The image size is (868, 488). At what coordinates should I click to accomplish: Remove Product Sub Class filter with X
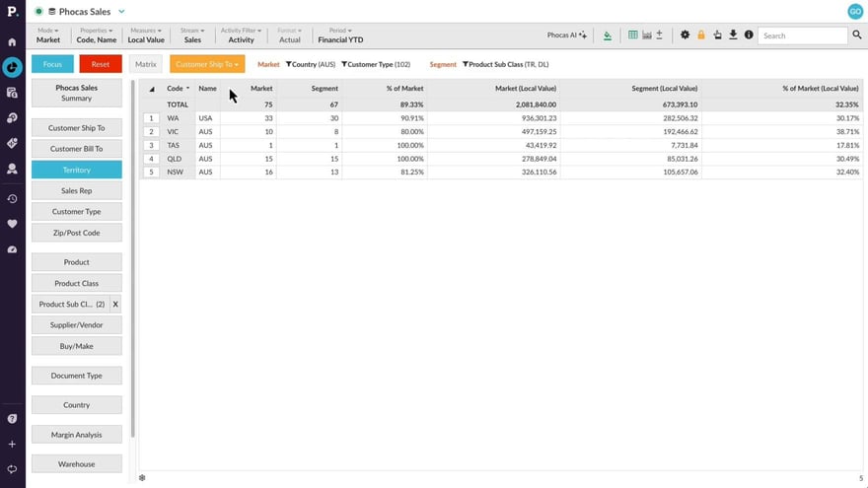click(x=115, y=304)
